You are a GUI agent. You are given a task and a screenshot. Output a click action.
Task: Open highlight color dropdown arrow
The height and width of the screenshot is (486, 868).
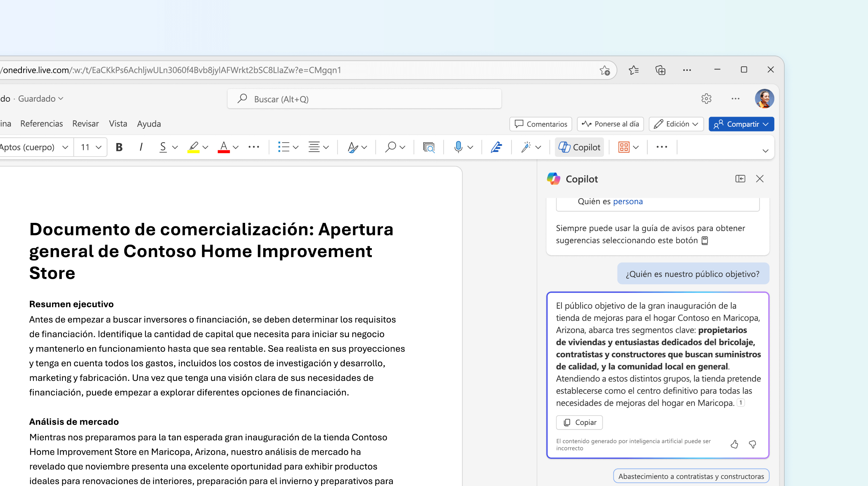206,148
